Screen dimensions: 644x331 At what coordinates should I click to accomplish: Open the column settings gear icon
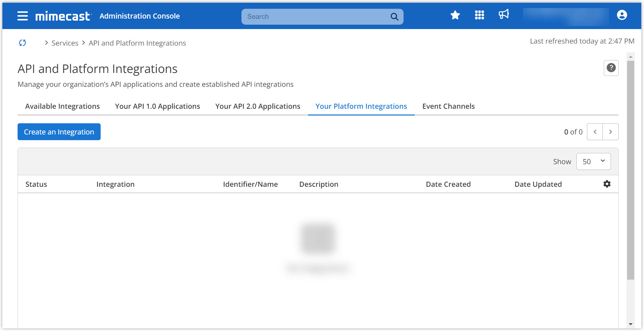coord(607,184)
